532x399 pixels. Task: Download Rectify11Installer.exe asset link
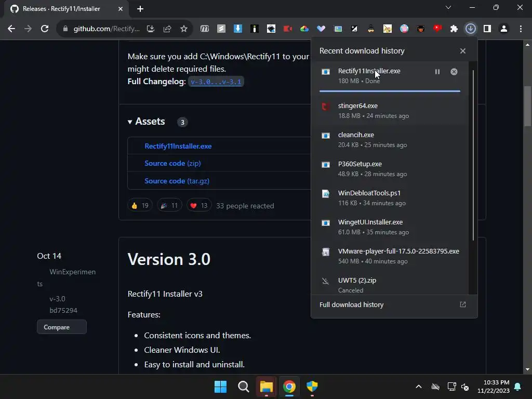[x=178, y=146]
